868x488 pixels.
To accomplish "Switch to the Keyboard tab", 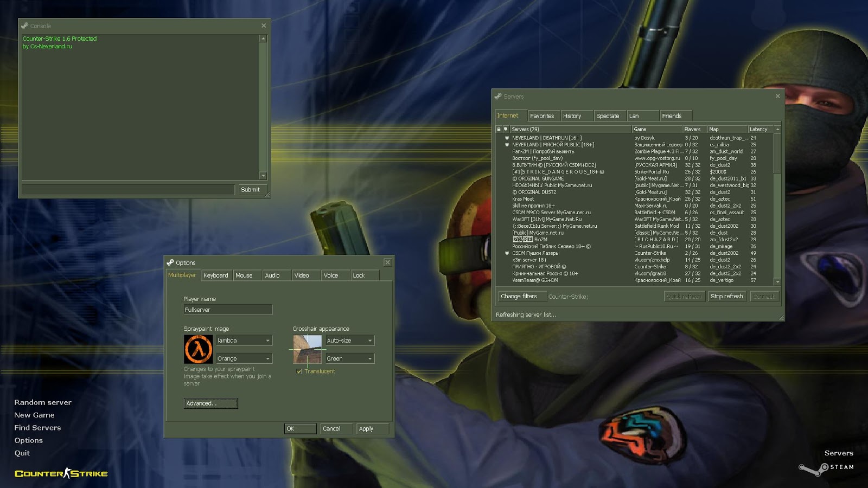I will pos(216,275).
